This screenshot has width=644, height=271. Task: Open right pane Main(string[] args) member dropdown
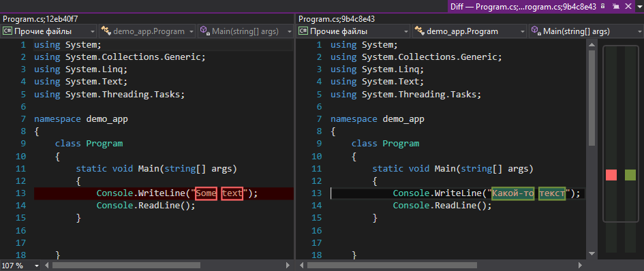pos(585,31)
